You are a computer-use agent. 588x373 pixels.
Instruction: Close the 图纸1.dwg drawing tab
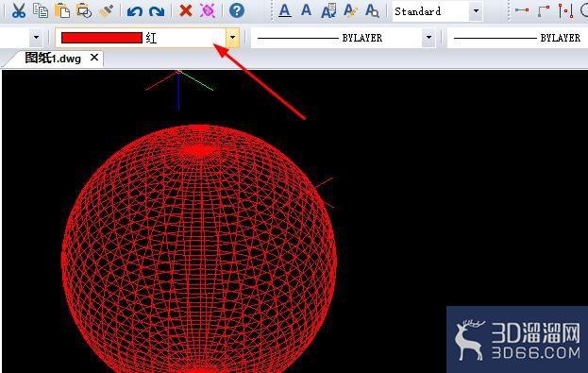pos(94,58)
